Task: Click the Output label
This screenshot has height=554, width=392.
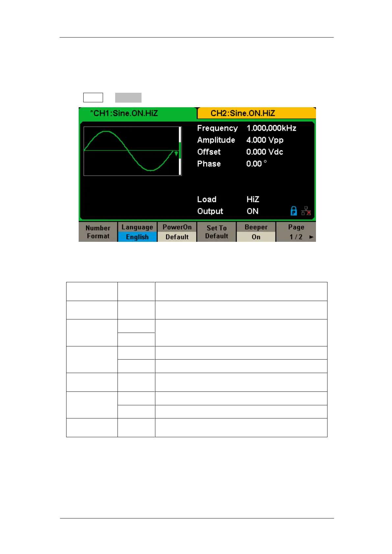Action: [210, 211]
